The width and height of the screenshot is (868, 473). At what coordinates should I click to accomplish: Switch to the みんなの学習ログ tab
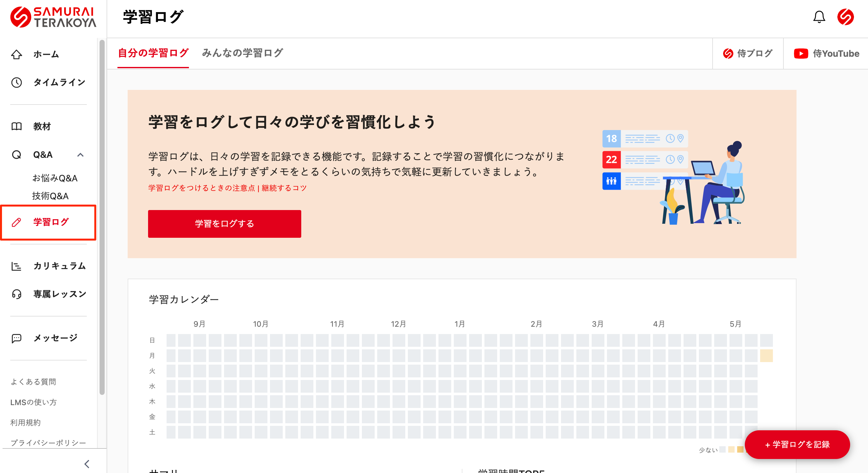[243, 53]
